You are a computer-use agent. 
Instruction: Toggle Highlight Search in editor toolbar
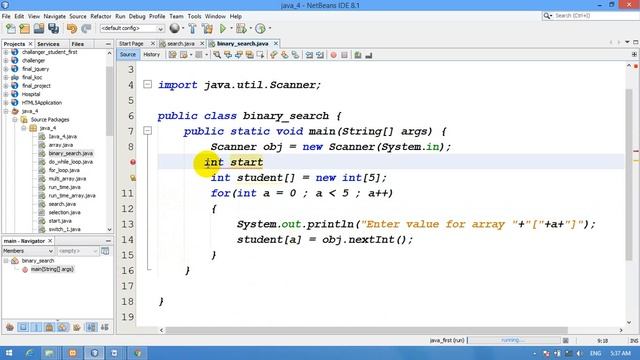pos(249,55)
